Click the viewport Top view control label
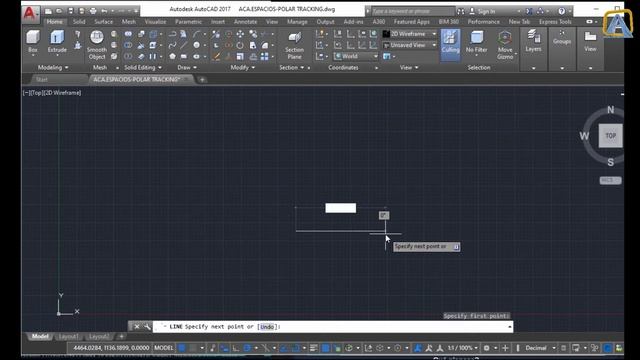This screenshot has height=360, width=640. (x=37, y=93)
